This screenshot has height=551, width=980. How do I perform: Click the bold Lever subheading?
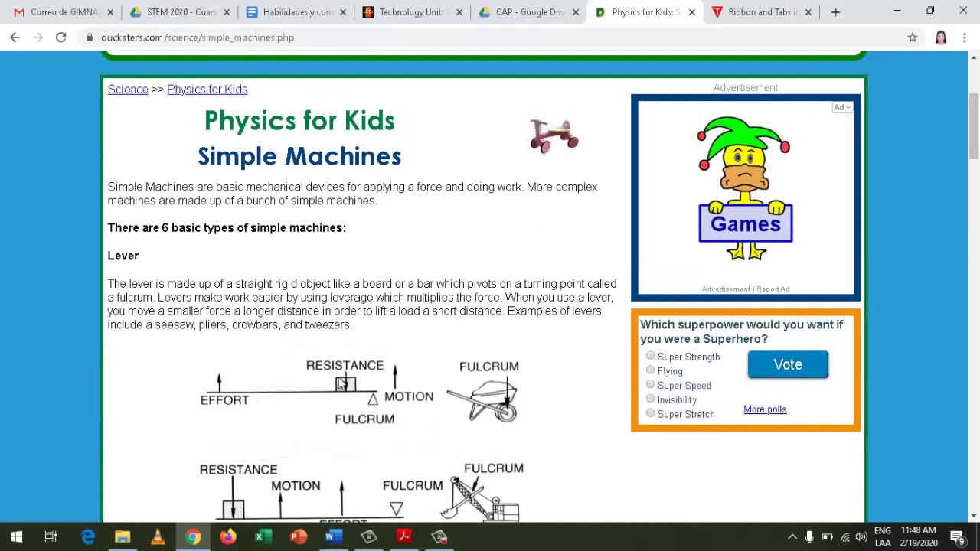(x=123, y=256)
